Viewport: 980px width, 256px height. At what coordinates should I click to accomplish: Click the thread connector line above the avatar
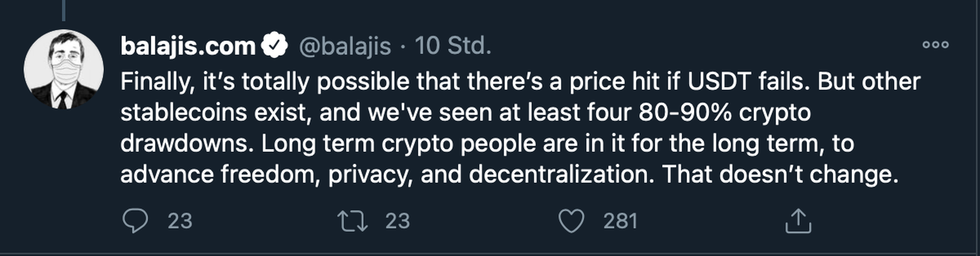[x=64, y=10]
